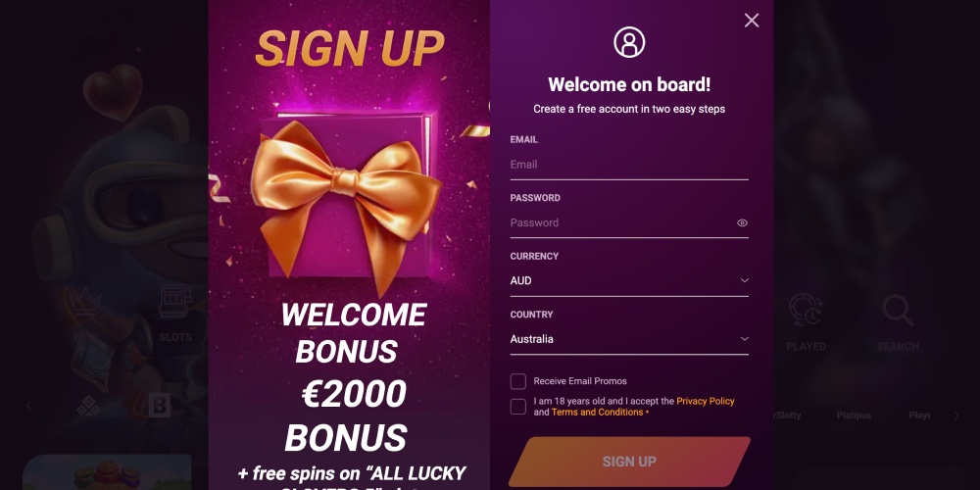
Task: Click the user profile avatar icon
Action: pos(629,42)
